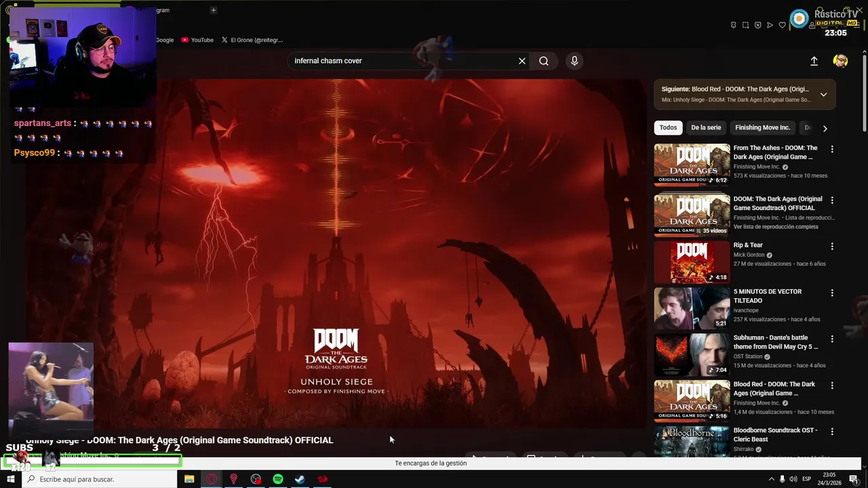Image resolution: width=868 pixels, height=488 pixels.
Task: Open the Windows Start menu
Action: click(10, 479)
